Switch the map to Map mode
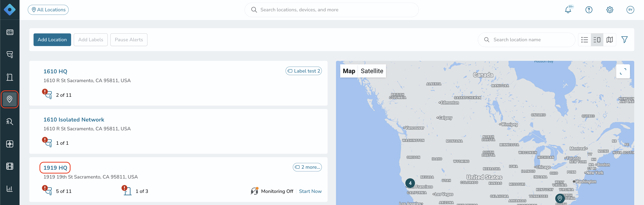 tap(349, 71)
